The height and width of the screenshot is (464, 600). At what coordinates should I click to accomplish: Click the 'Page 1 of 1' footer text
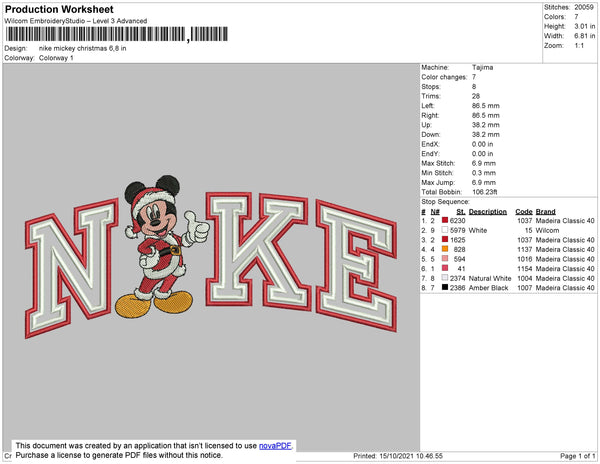click(577, 456)
